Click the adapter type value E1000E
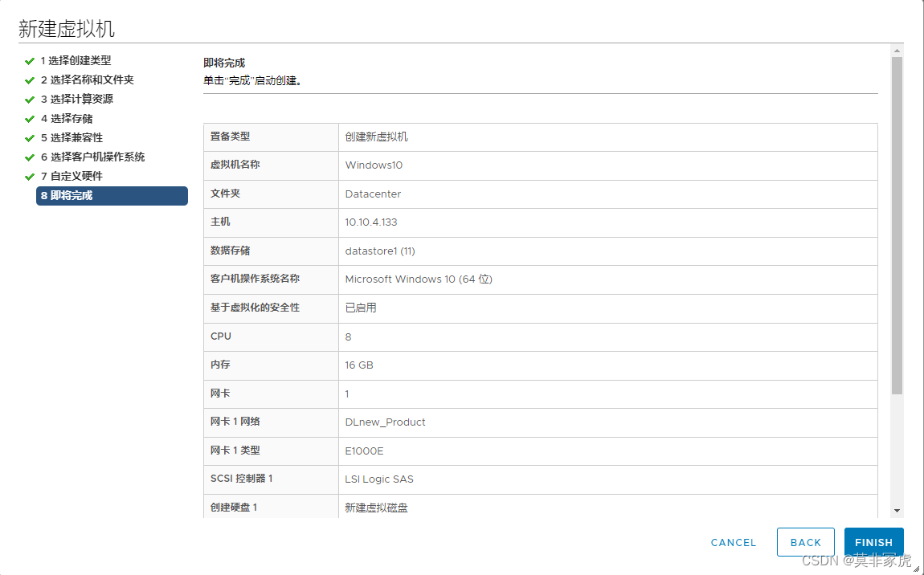 point(364,451)
